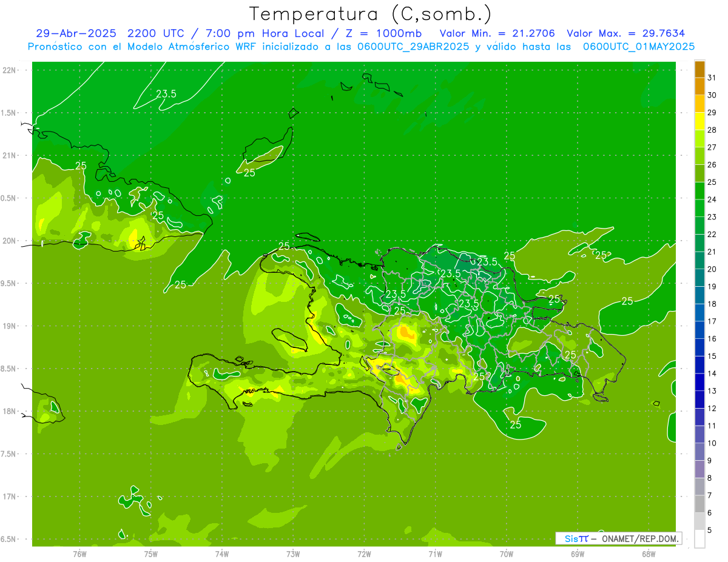The image size is (728, 562).
Task: Click the 74W longitude axis label
Action: [x=222, y=554]
